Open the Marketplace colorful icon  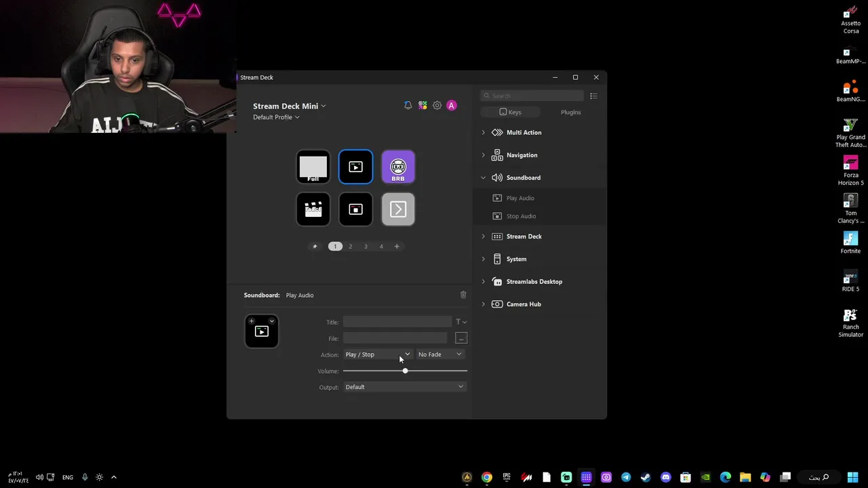point(422,106)
